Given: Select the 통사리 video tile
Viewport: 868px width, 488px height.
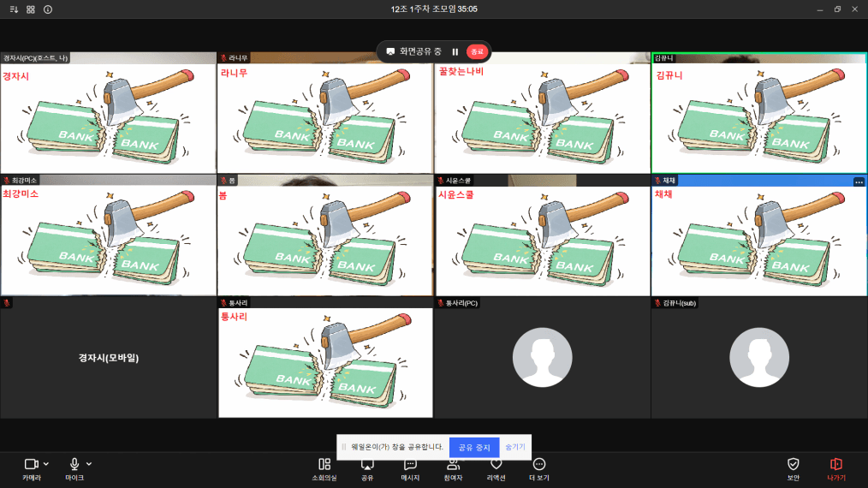Looking at the screenshot, I should 325,358.
